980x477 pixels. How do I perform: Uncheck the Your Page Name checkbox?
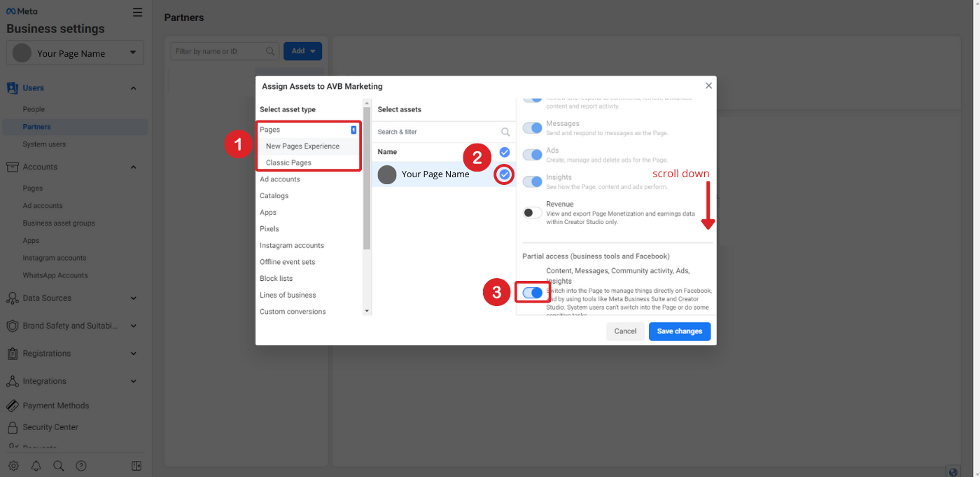pyautogui.click(x=504, y=174)
